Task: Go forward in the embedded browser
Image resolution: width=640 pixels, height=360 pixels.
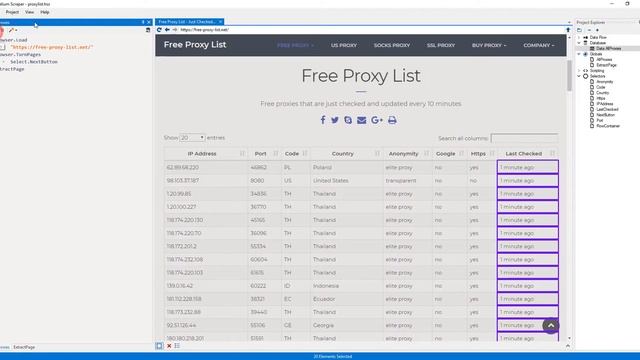Action: coord(175,30)
